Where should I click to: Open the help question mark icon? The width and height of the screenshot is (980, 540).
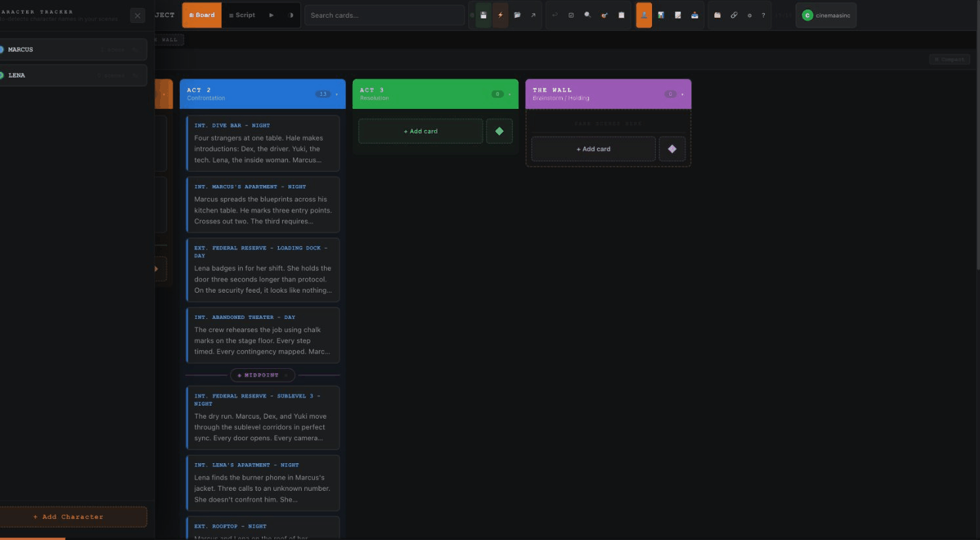pyautogui.click(x=763, y=14)
